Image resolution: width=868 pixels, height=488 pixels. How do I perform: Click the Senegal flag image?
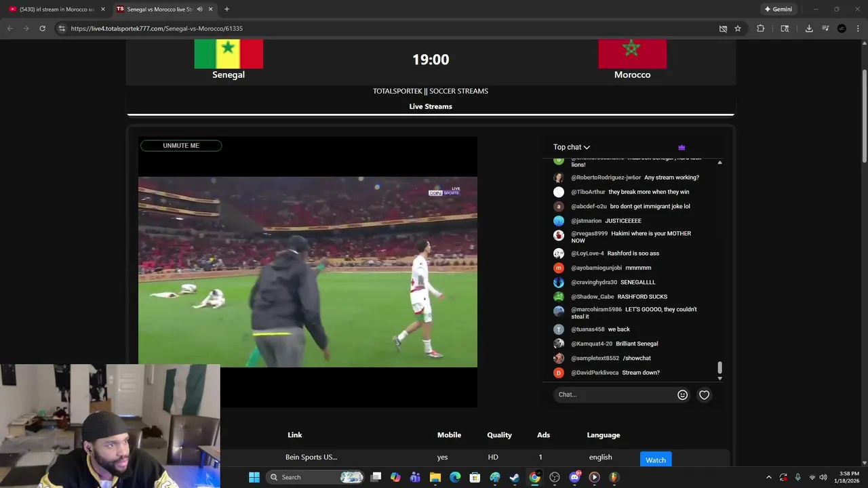(x=229, y=54)
